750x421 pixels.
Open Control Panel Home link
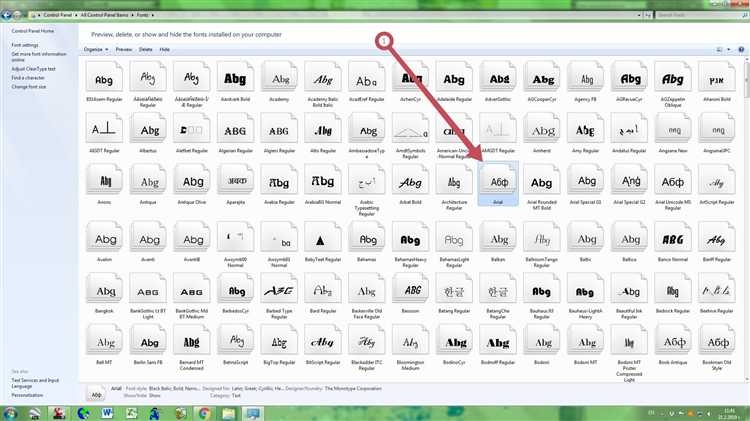tap(33, 31)
